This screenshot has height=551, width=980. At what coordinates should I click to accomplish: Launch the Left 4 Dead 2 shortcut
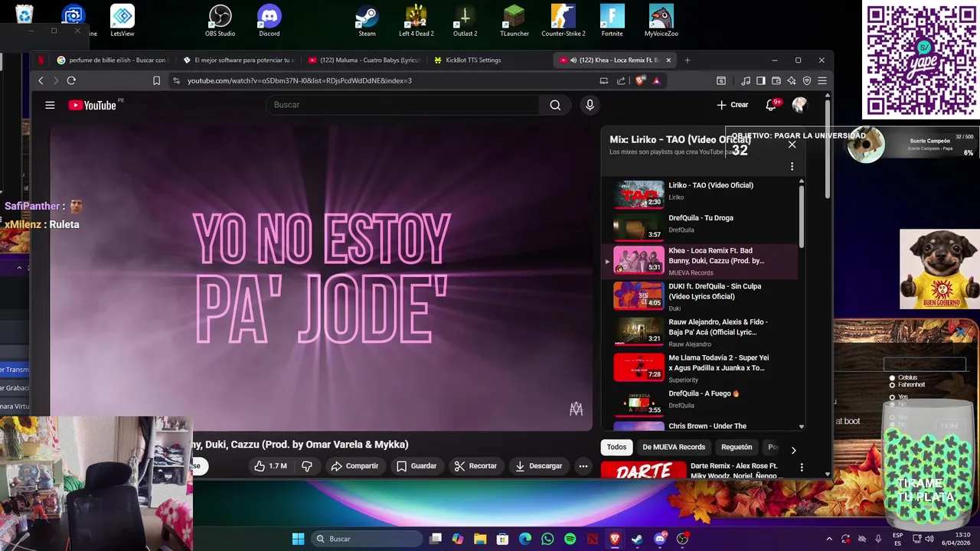tap(416, 21)
